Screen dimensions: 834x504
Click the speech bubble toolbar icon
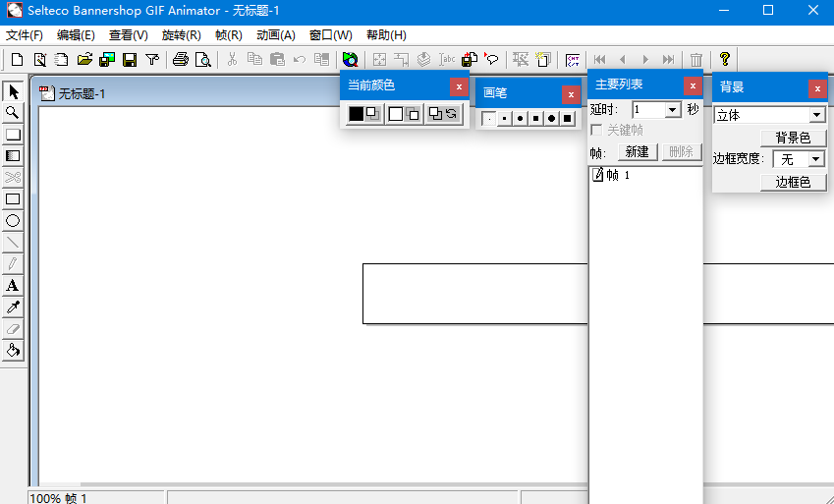(492, 59)
